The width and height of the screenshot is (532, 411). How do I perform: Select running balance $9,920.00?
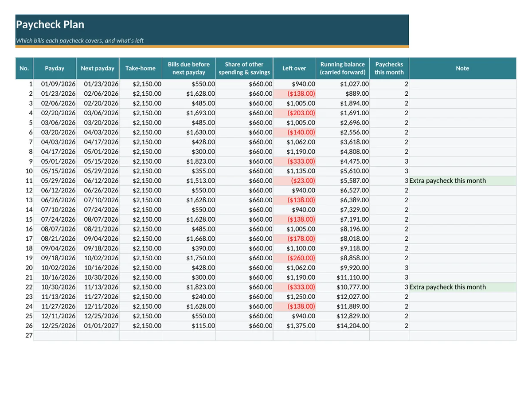click(x=343, y=268)
